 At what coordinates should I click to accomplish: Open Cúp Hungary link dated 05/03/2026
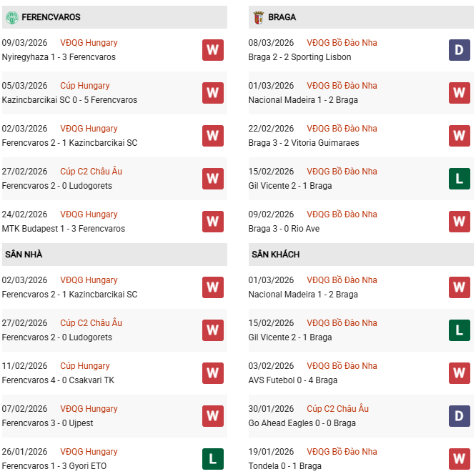coord(85,86)
